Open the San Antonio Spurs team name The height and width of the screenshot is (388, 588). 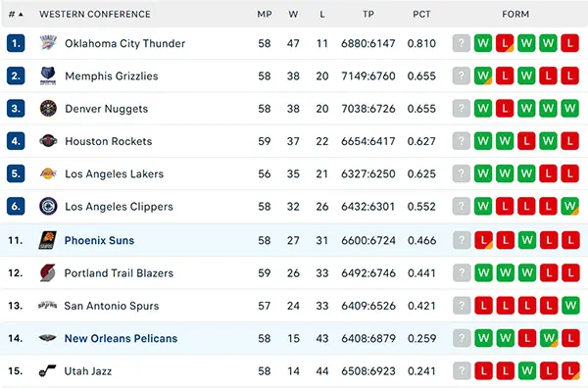[x=112, y=306]
